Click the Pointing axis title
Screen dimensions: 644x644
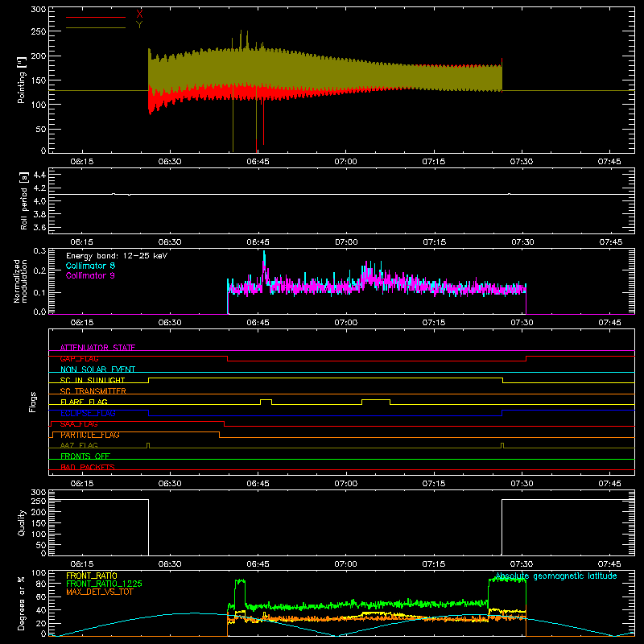22,80
